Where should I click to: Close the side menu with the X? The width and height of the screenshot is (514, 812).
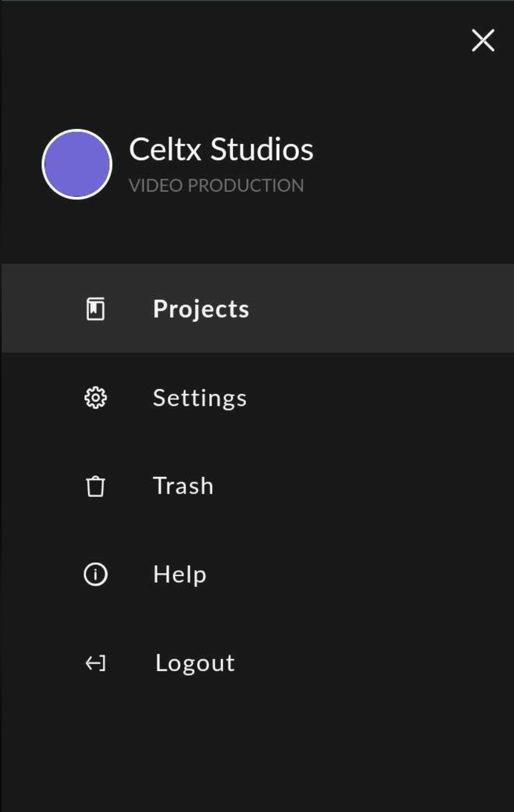pyautogui.click(x=483, y=40)
